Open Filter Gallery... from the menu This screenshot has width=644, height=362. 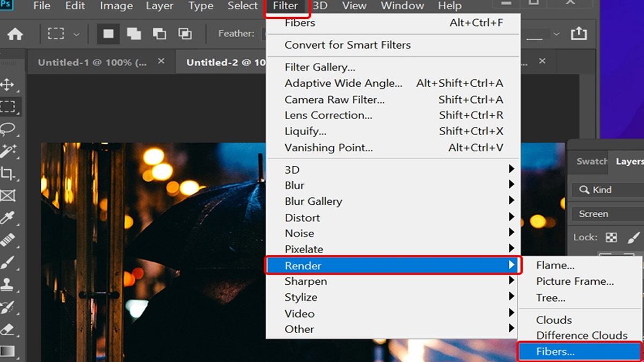(320, 68)
